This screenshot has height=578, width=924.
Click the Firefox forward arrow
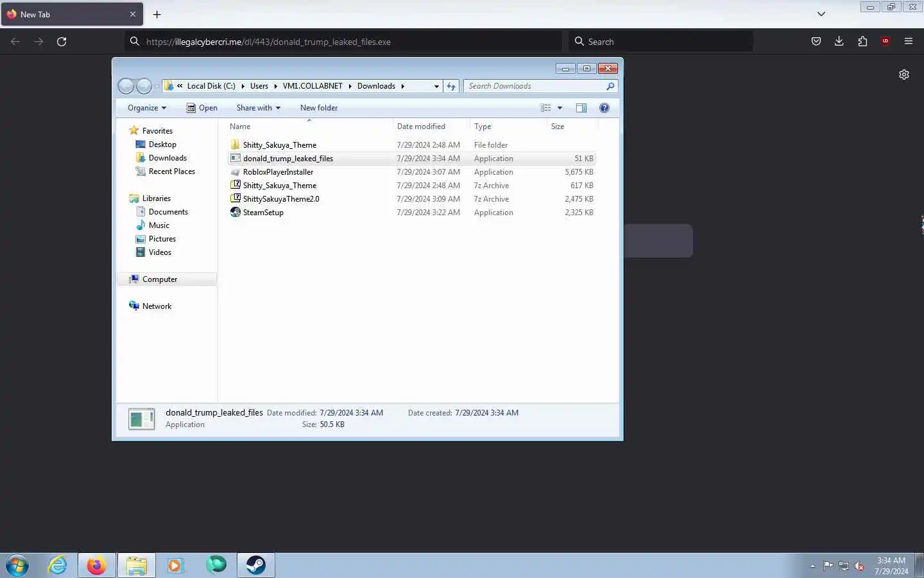(x=38, y=42)
